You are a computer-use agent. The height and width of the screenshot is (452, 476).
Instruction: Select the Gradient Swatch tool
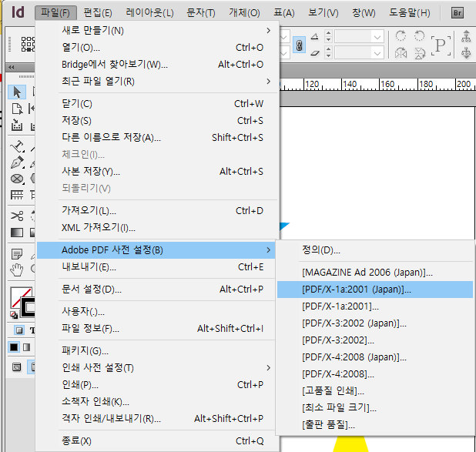(17, 233)
